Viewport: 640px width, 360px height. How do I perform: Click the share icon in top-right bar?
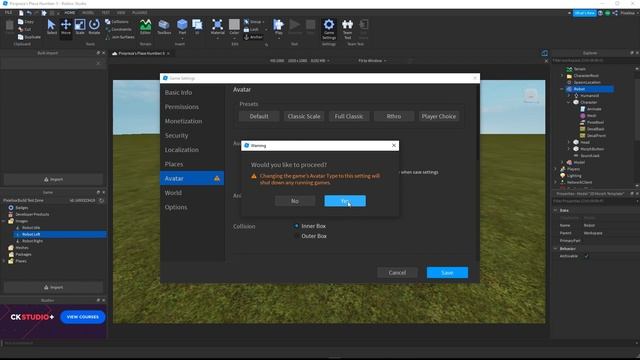point(615,13)
